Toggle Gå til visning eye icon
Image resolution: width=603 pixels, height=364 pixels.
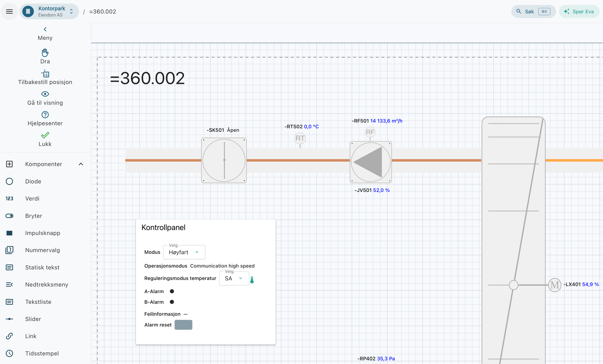(45, 94)
